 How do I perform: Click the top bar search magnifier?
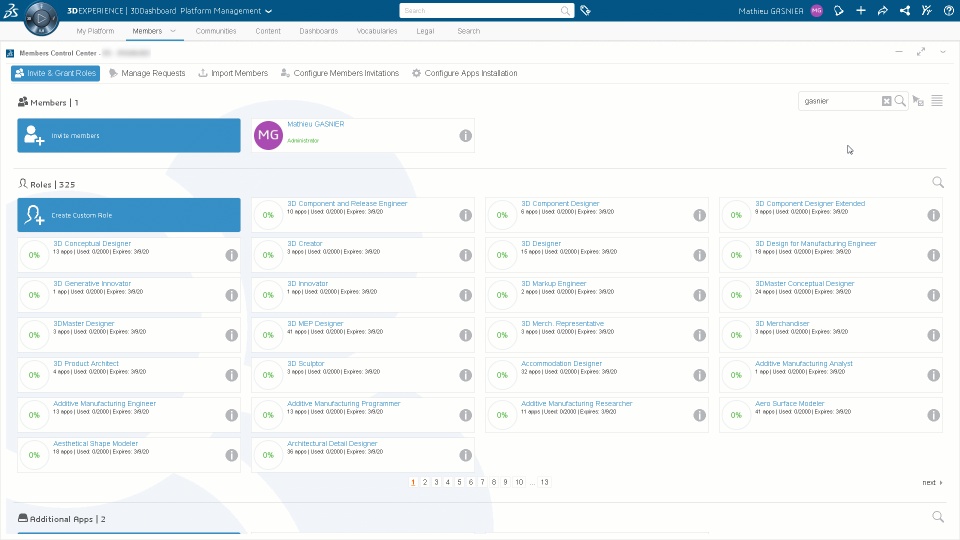pyautogui.click(x=565, y=10)
